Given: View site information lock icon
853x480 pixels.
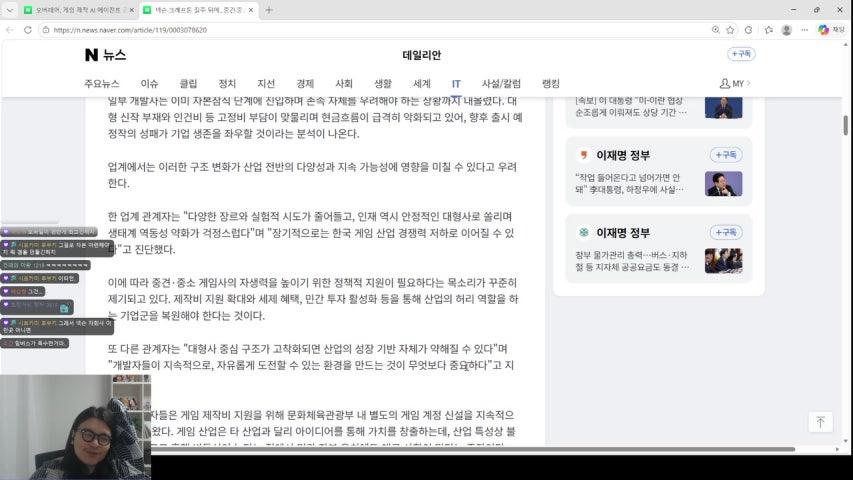Looking at the screenshot, I should [46, 30].
